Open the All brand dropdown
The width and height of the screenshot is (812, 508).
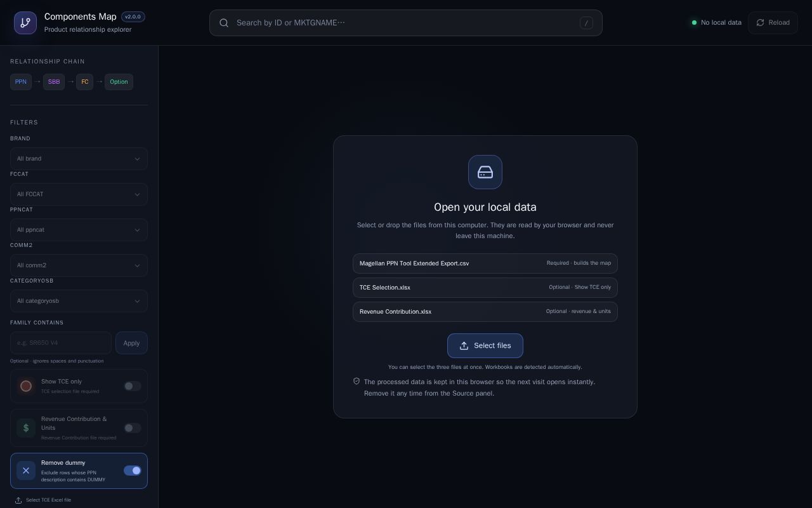click(79, 159)
